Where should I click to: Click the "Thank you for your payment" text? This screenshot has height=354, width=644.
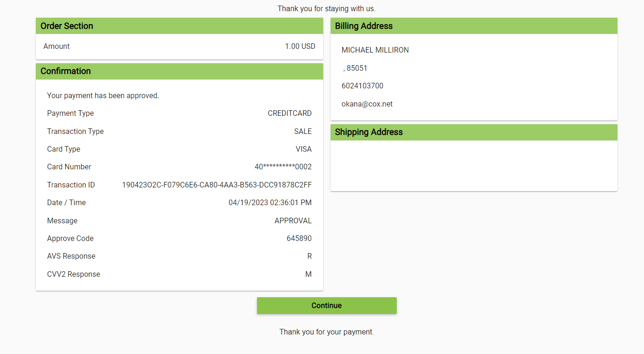pyautogui.click(x=326, y=332)
